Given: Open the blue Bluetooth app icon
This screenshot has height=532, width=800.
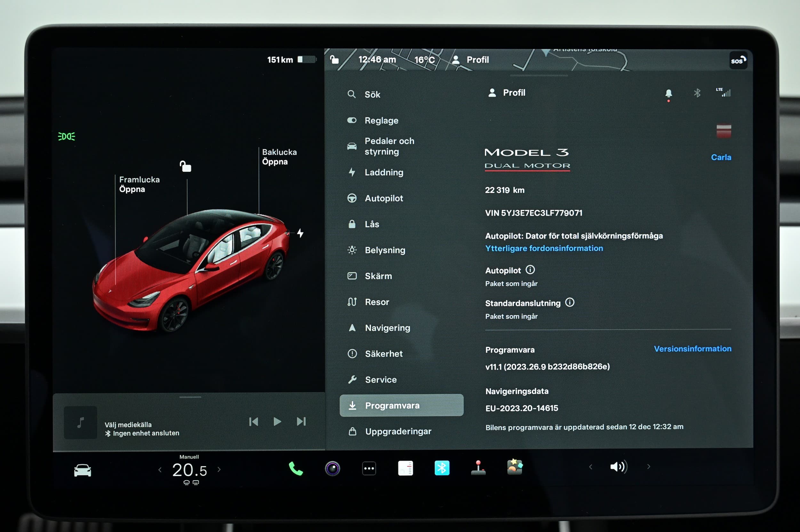Looking at the screenshot, I should pyautogui.click(x=442, y=468).
